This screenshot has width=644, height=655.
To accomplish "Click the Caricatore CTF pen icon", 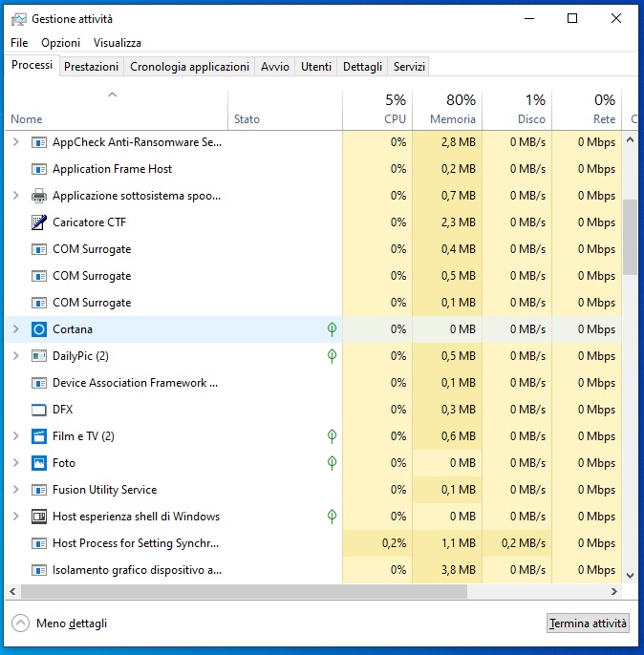I will (x=39, y=222).
